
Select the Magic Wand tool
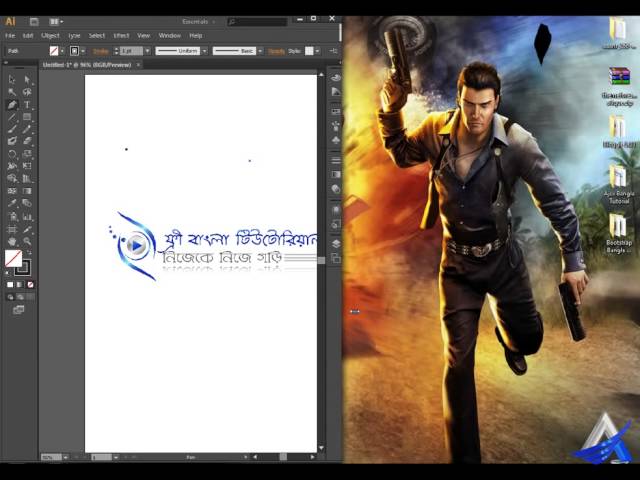(x=12, y=92)
